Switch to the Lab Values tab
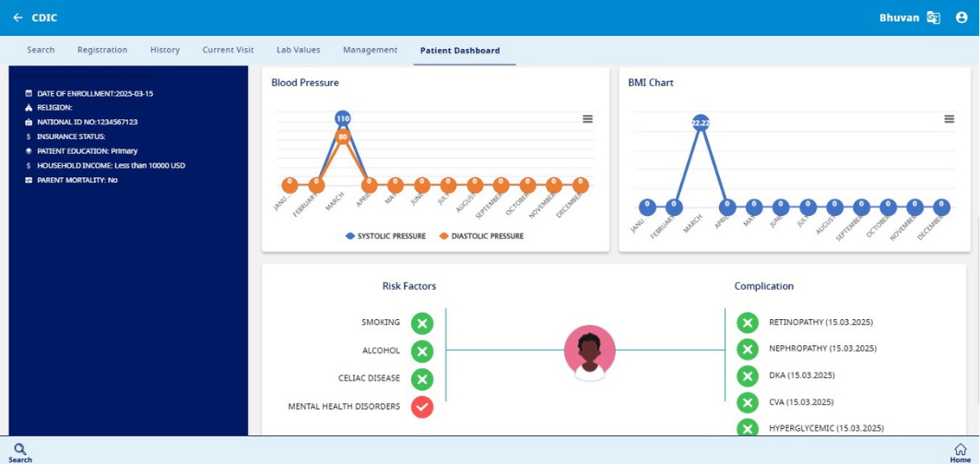 298,50
